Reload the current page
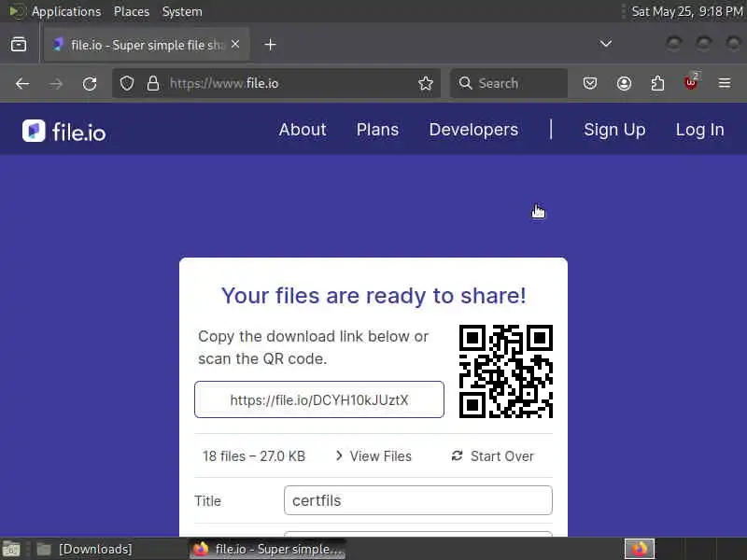This screenshot has height=560, width=747. (90, 84)
